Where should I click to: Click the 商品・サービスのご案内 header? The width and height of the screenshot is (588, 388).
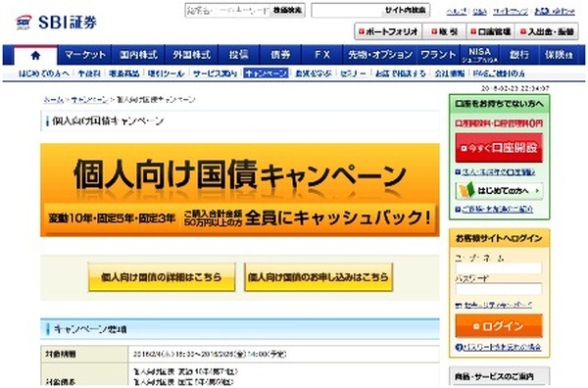pyautogui.click(x=499, y=376)
